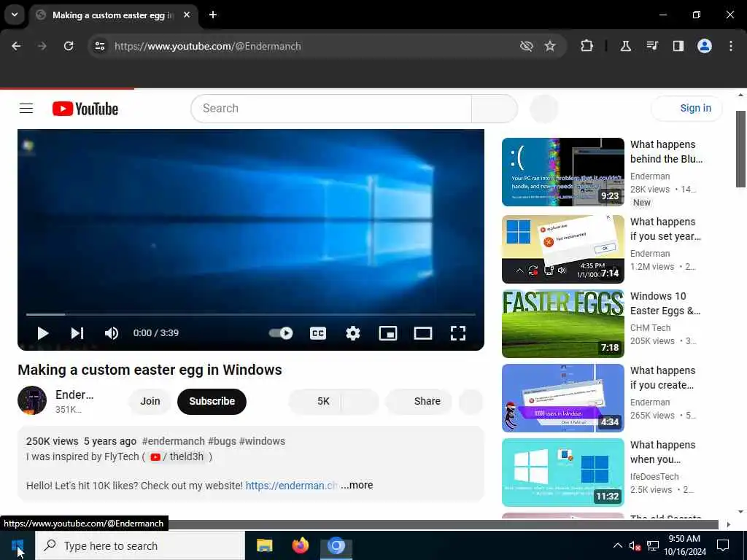Open the browser extensions puzzle icon
Screen dimensions: 747x560
click(x=587, y=46)
